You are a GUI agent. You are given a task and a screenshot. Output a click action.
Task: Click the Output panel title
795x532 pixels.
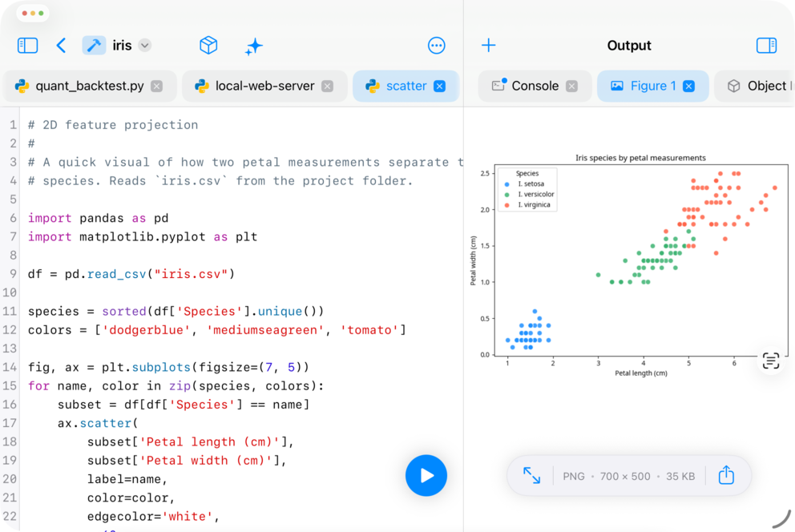(x=628, y=46)
